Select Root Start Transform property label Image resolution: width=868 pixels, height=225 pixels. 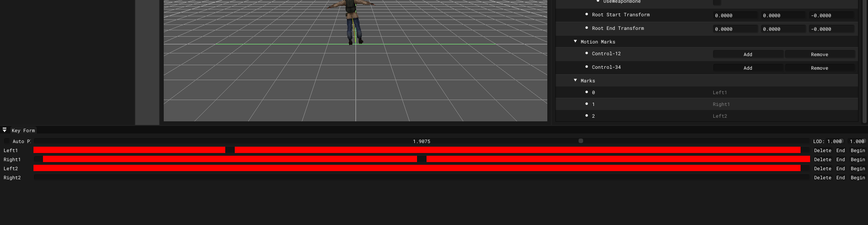tap(621, 14)
